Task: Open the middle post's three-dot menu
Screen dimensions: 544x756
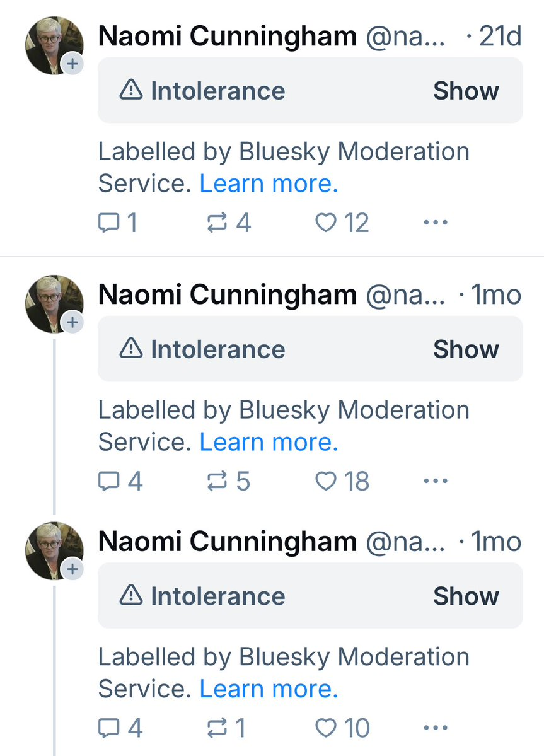Action: (x=435, y=481)
